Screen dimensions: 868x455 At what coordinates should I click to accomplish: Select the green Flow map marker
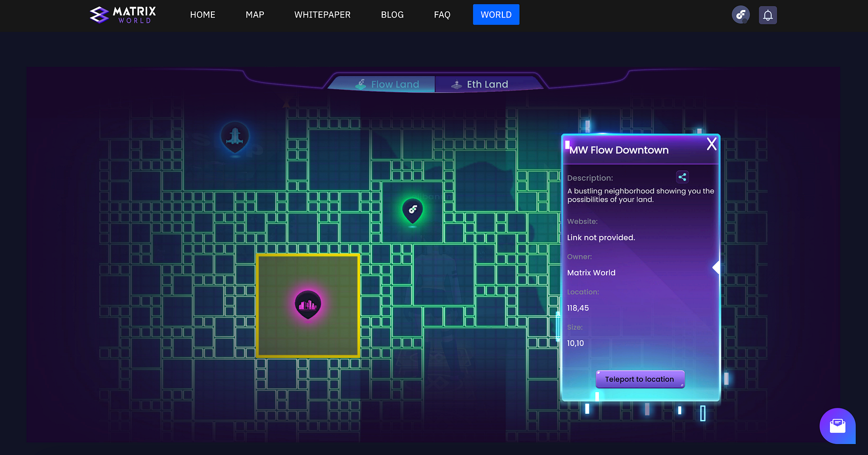tap(412, 210)
